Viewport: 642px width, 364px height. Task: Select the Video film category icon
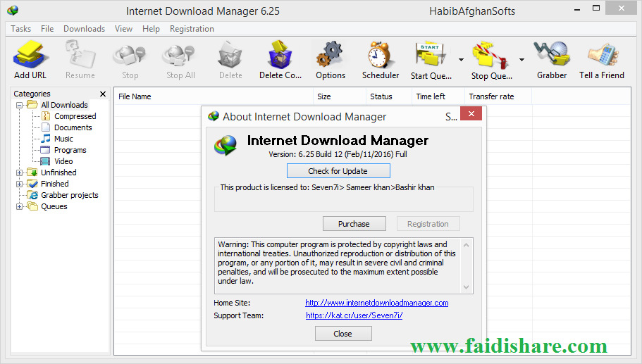pyautogui.click(x=45, y=161)
